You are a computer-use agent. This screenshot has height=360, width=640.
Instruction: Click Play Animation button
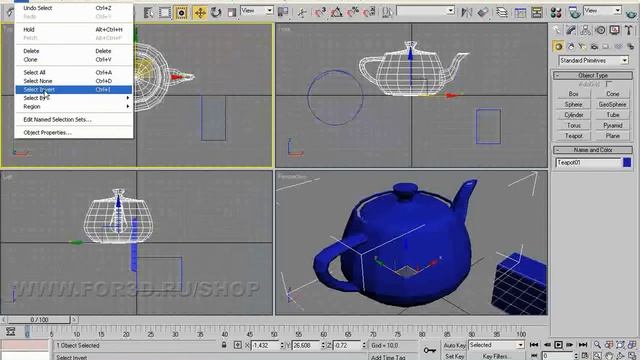tap(558, 345)
